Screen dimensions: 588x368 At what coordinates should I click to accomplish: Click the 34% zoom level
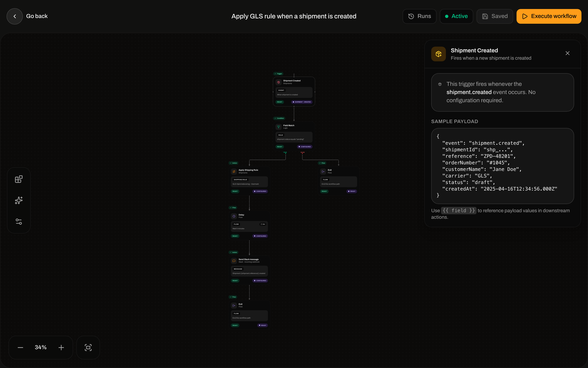(x=41, y=347)
